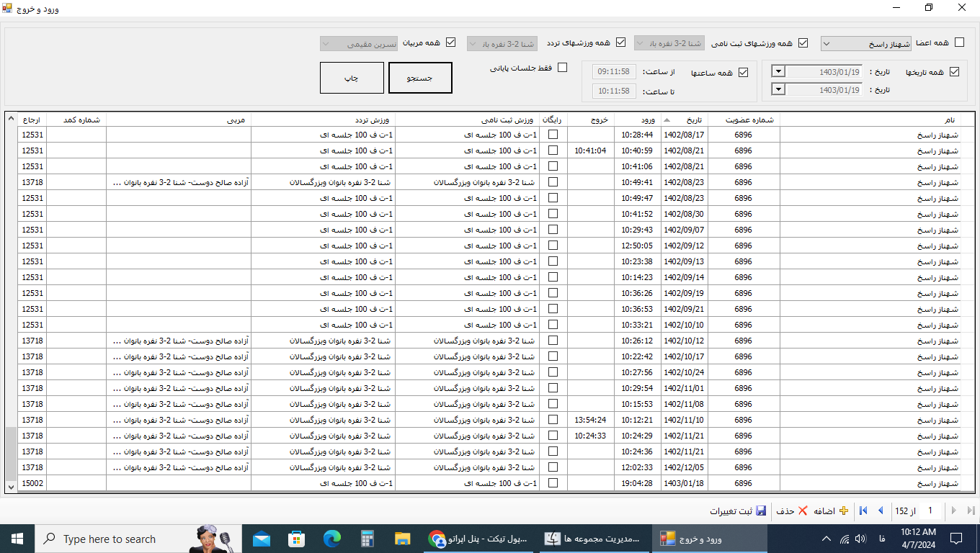Image resolution: width=980 pixels, height=553 pixels.
Task: Click the ثبت تغییرات save label
Action: coord(731,511)
